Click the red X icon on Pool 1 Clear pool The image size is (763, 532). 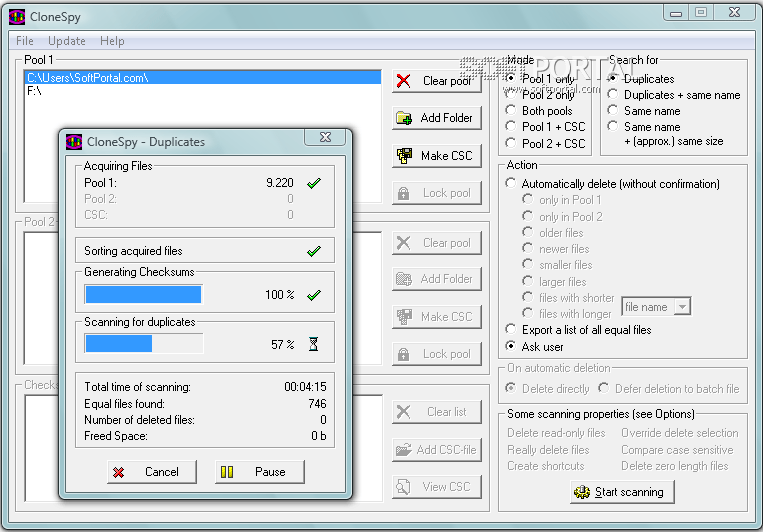(x=403, y=81)
